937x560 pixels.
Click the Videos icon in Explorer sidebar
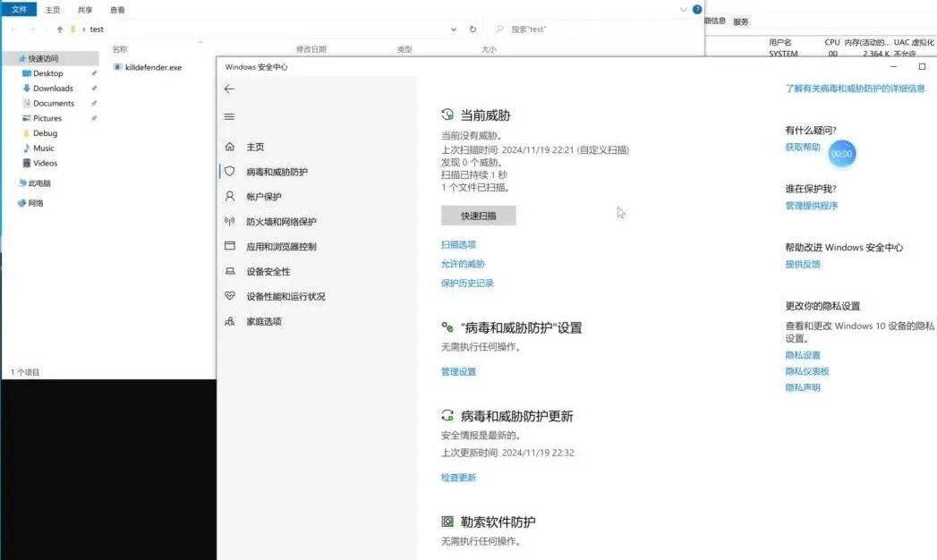[26, 163]
